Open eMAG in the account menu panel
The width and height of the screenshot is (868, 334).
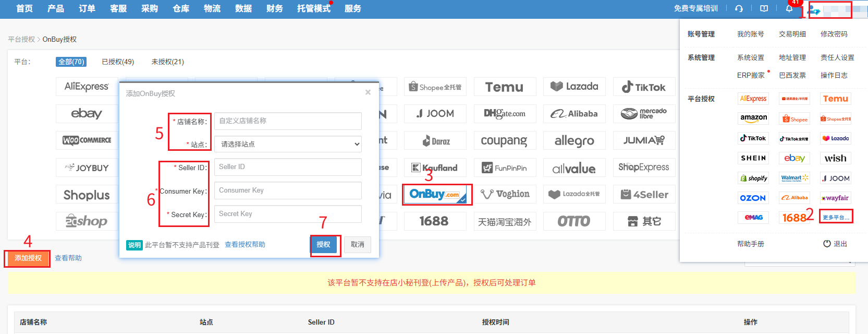(x=753, y=217)
